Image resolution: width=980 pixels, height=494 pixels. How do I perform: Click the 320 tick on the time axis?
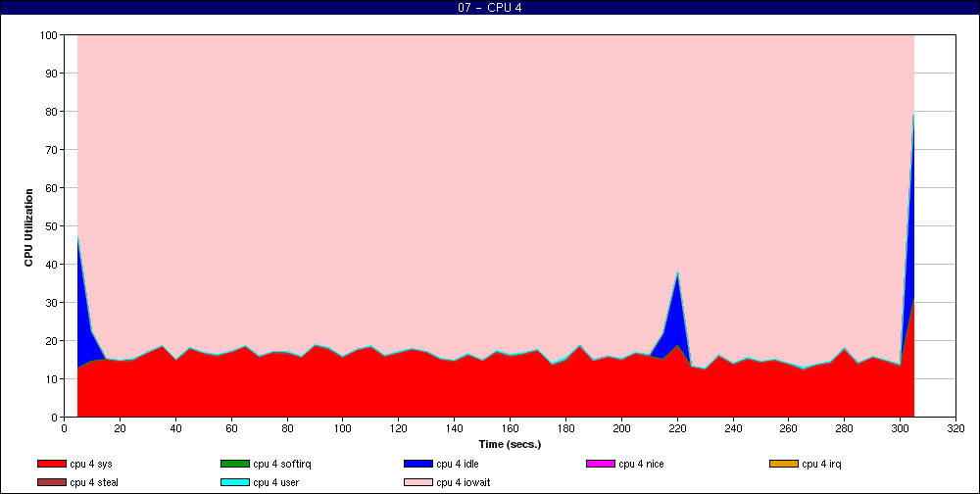955,429
